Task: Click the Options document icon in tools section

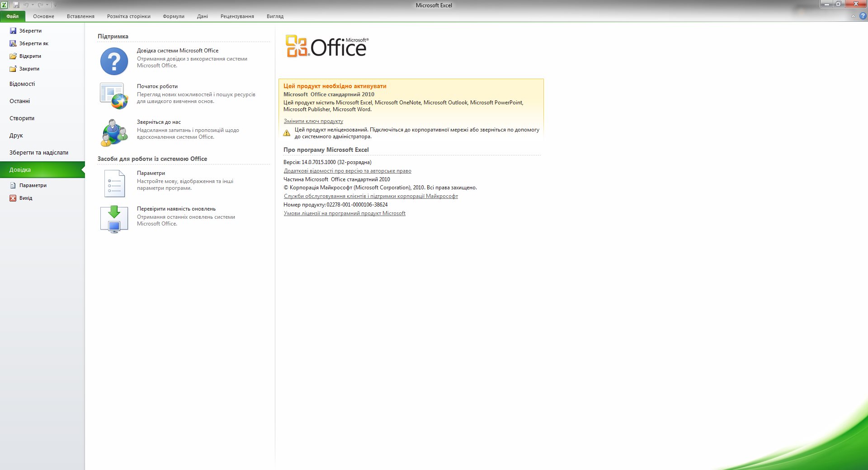Action: (114, 183)
